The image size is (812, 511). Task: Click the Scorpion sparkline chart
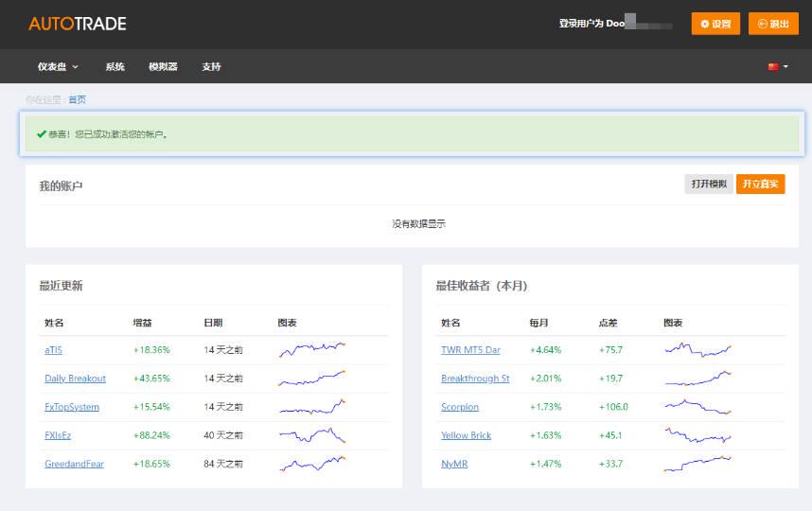(x=698, y=406)
